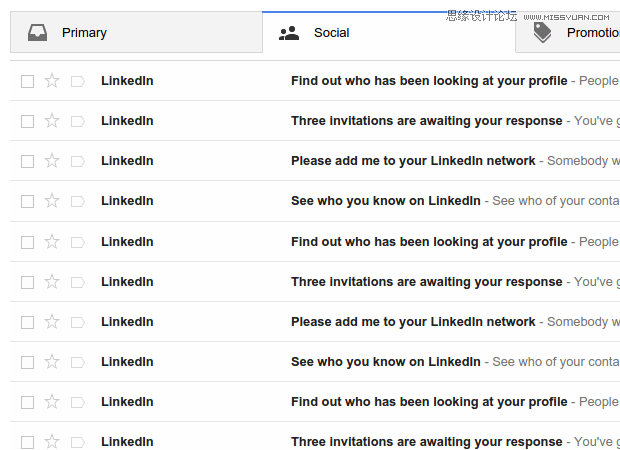Open the first "See who you know on LinkedIn" email
This screenshot has width=620, height=450.
385,201
